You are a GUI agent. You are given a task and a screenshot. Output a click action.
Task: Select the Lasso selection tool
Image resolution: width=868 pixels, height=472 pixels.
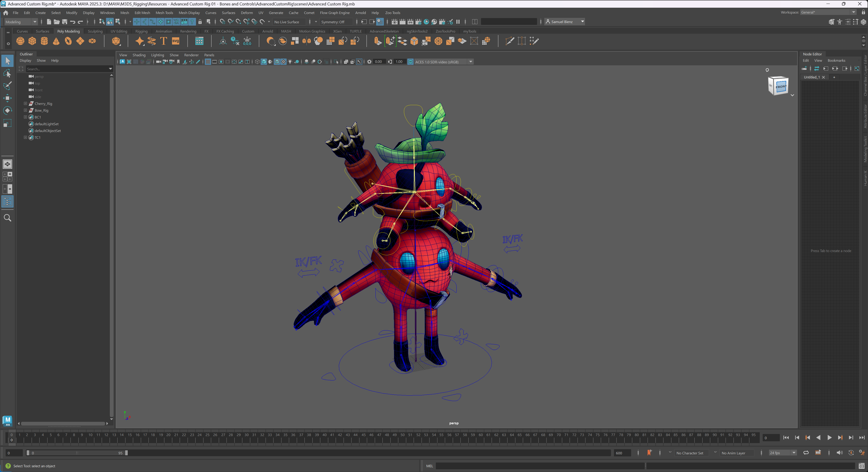7,73
